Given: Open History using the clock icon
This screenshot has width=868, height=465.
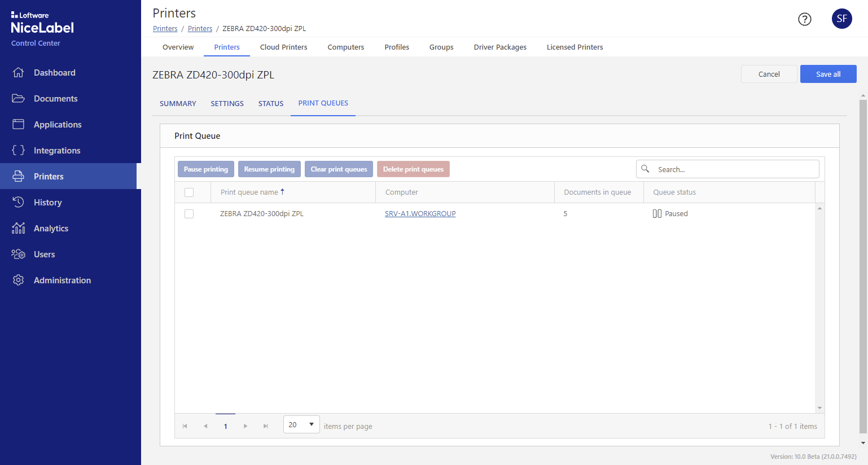Looking at the screenshot, I should [x=18, y=202].
